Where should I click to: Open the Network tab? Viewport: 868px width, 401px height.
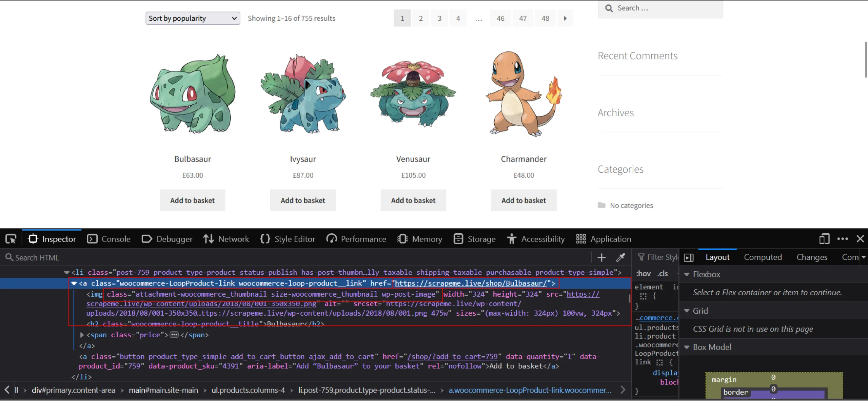tap(226, 239)
